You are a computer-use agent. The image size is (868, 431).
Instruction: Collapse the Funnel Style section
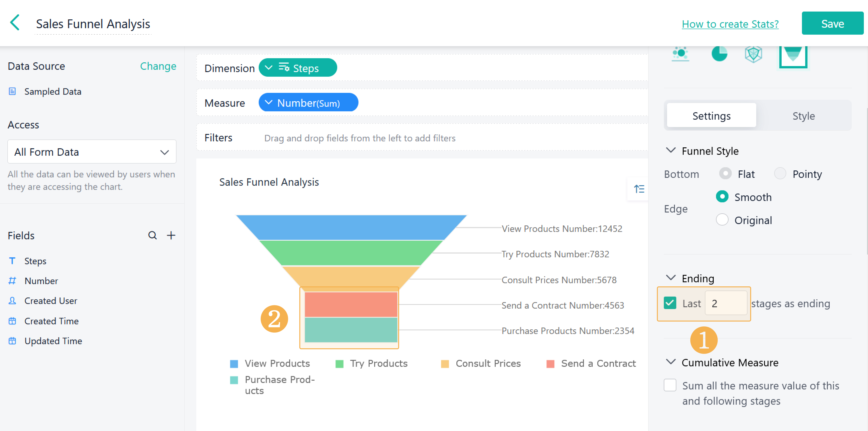[x=671, y=151]
